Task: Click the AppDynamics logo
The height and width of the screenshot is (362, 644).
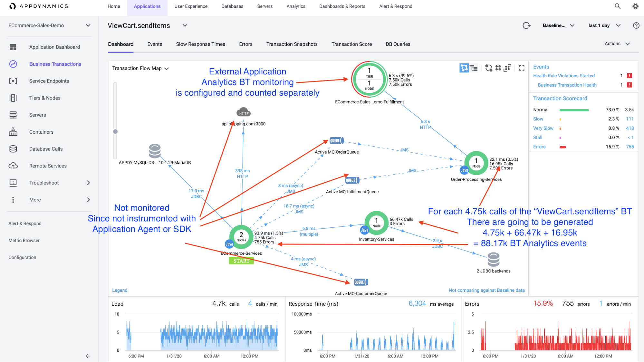Action: pyautogui.click(x=39, y=6)
